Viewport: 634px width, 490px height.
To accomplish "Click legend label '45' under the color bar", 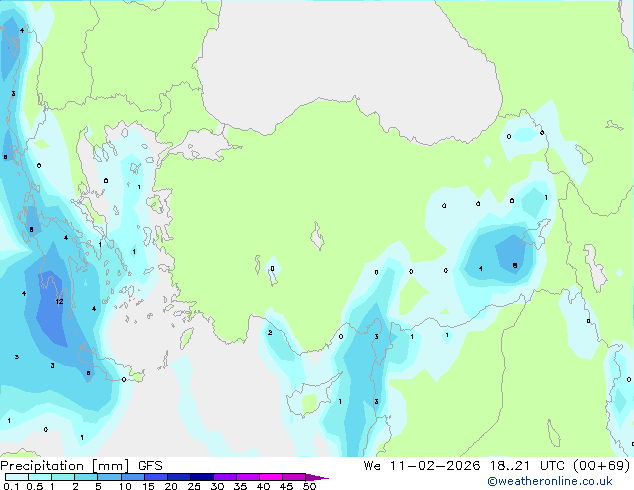I will [x=286, y=486].
